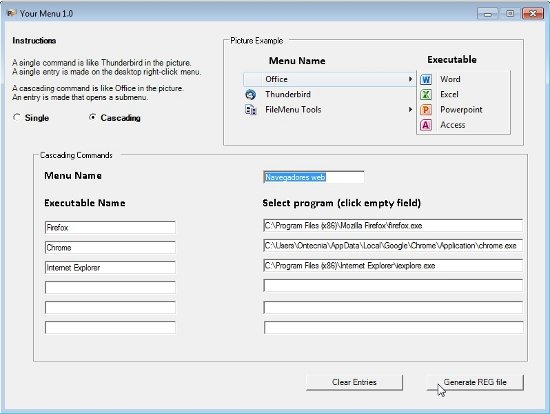Image resolution: width=550 pixels, height=414 pixels.
Task: Click the iexplore.exe program path field
Action: coord(393,266)
